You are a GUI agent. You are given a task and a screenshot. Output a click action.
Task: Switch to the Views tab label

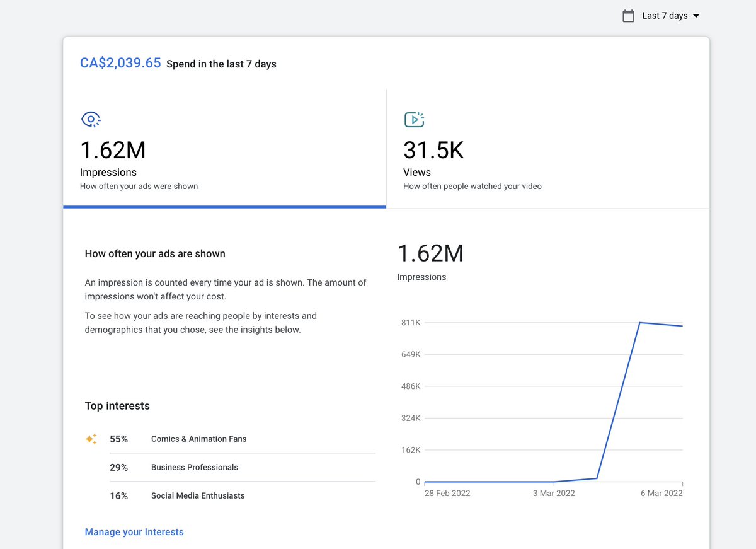coord(417,172)
